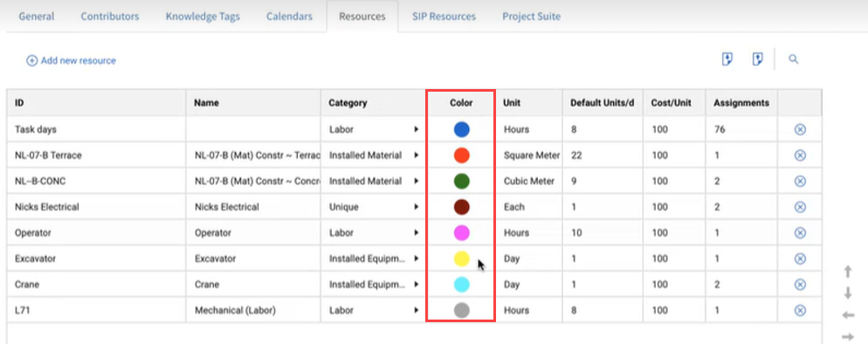Click the Name column header

tap(253, 103)
